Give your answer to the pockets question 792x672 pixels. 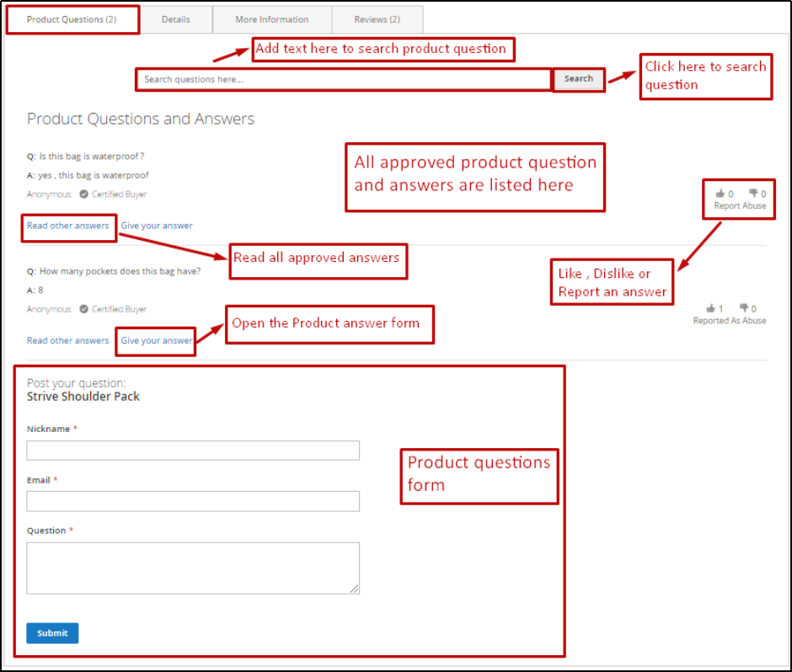(155, 340)
